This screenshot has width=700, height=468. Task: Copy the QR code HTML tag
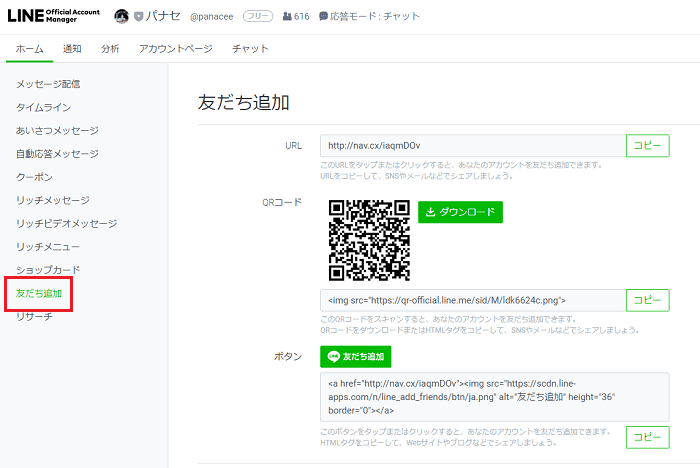647,300
